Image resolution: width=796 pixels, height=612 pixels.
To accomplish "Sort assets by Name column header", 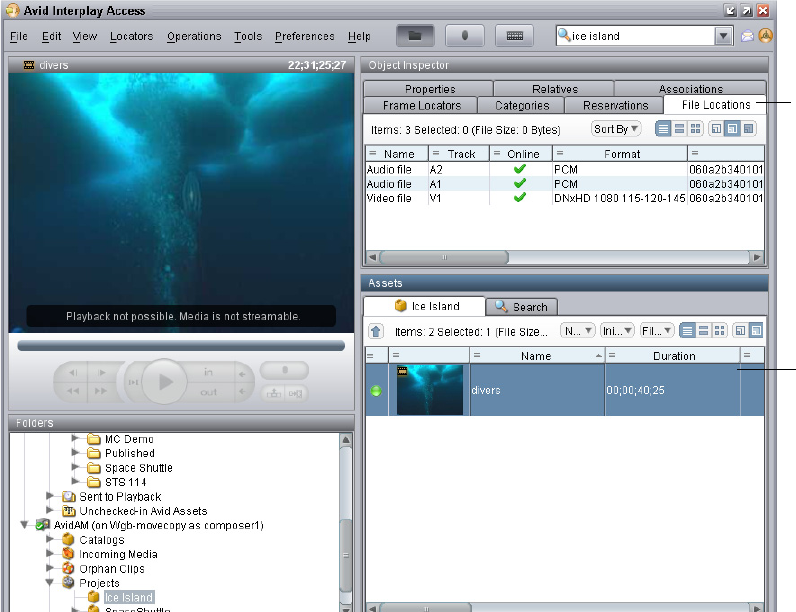I will click(537, 356).
